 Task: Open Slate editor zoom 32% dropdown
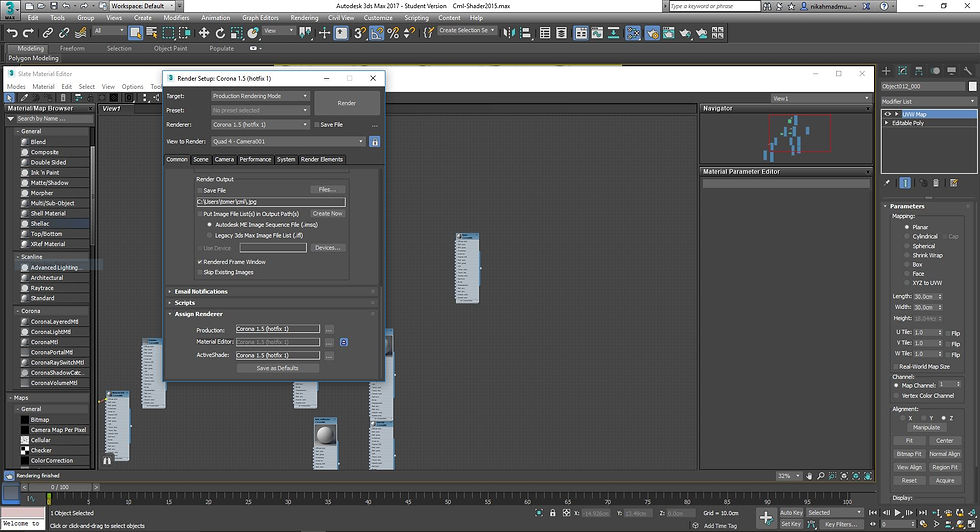click(x=789, y=476)
